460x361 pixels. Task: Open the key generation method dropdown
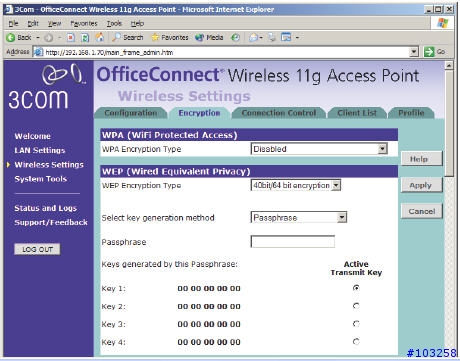(x=299, y=217)
